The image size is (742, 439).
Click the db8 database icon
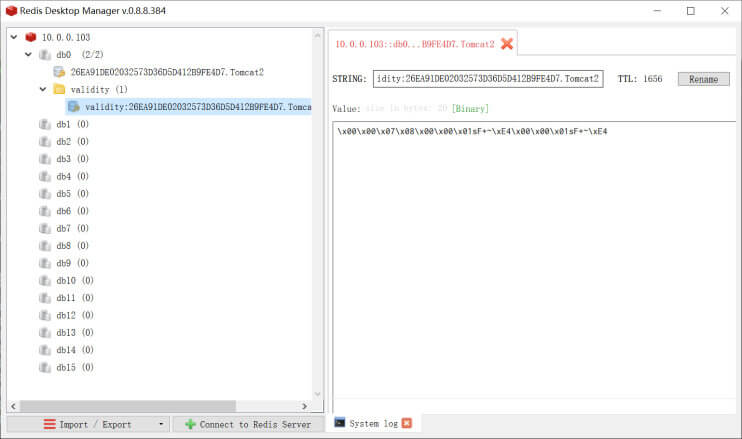tap(45, 246)
